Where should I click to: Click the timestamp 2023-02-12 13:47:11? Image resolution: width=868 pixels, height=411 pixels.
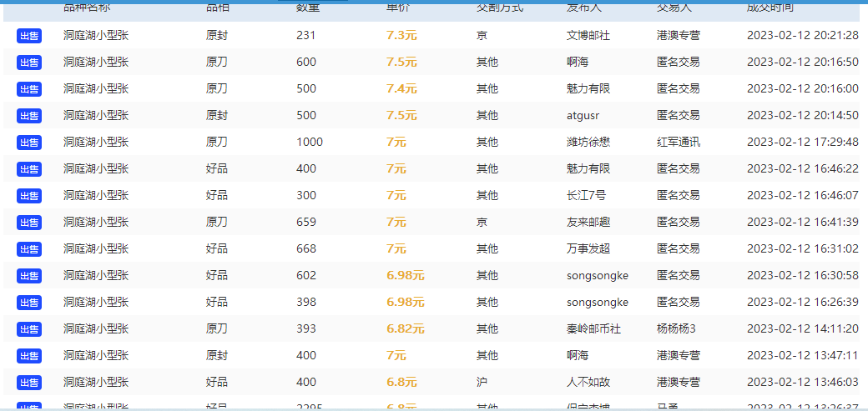coord(803,355)
